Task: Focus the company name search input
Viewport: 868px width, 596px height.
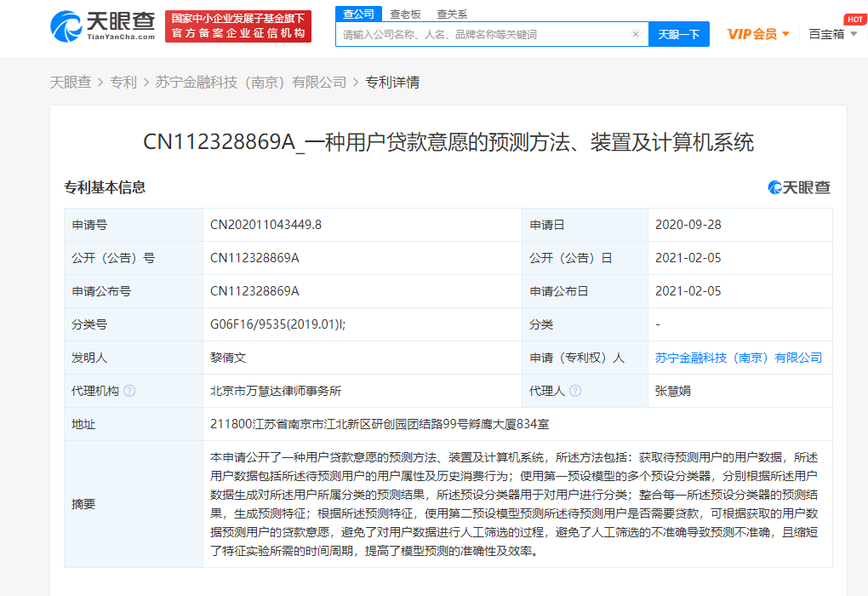Action: click(483, 35)
